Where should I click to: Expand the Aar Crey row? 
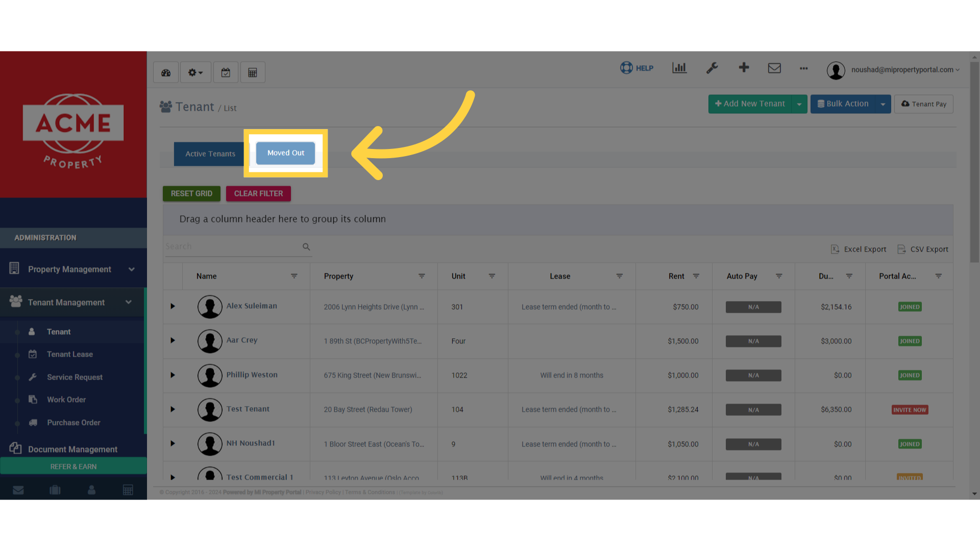(x=173, y=341)
